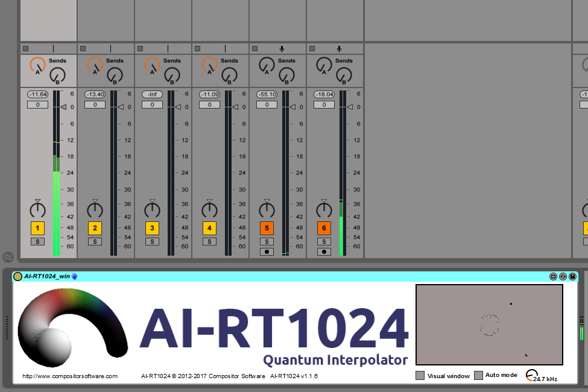Click the visualizer display in the AI-RT1024 plugin
The image size is (588, 392).
[489, 324]
